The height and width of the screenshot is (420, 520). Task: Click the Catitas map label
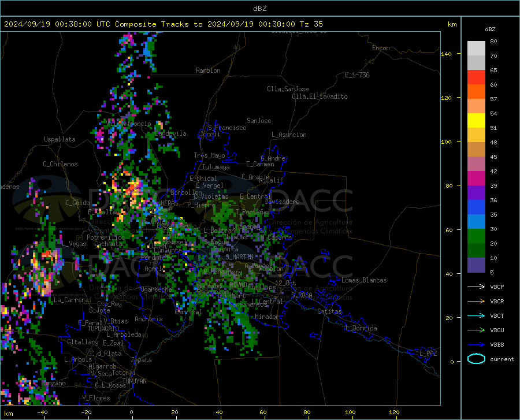tap(329, 311)
